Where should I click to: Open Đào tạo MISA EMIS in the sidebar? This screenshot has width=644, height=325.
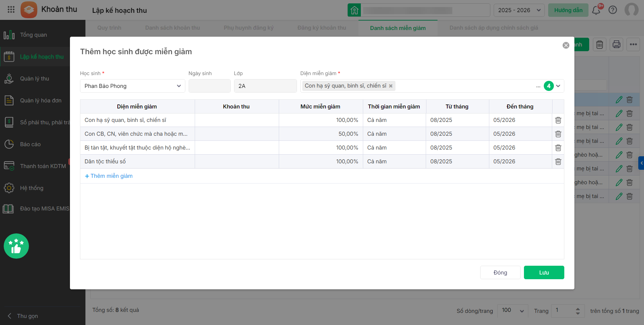35,209
